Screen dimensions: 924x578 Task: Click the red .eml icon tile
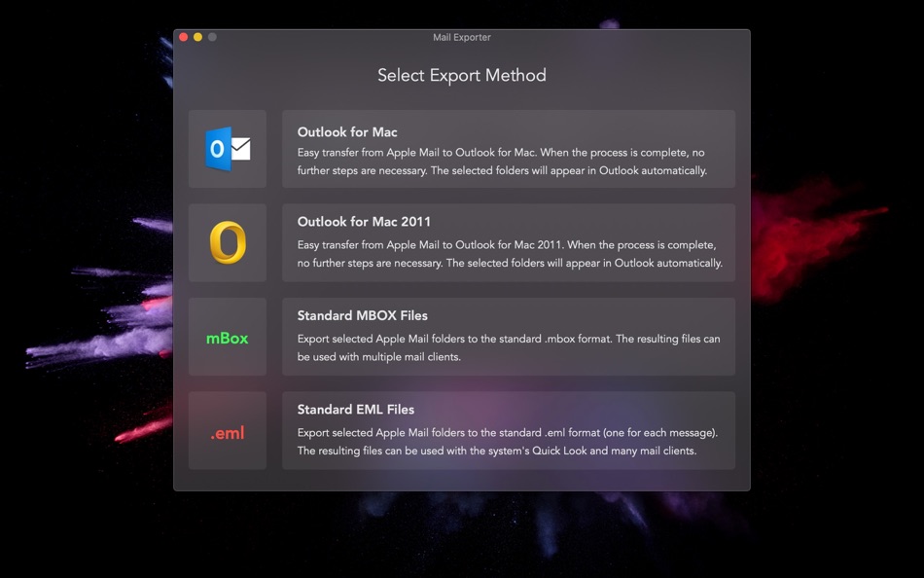point(228,430)
